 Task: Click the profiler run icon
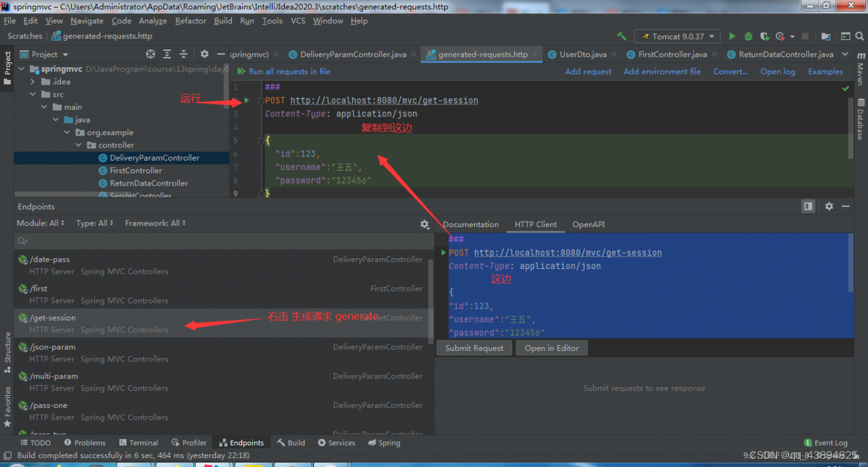coord(779,36)
